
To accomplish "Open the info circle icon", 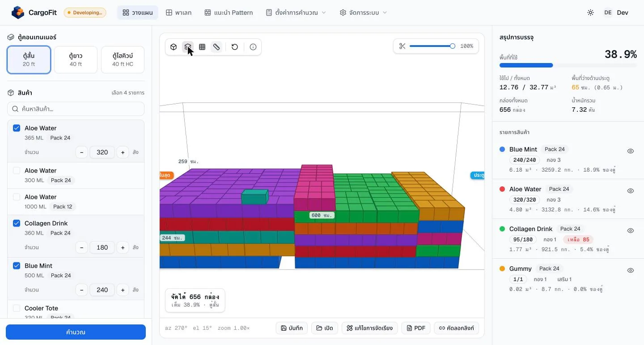I will click(253, 47).
